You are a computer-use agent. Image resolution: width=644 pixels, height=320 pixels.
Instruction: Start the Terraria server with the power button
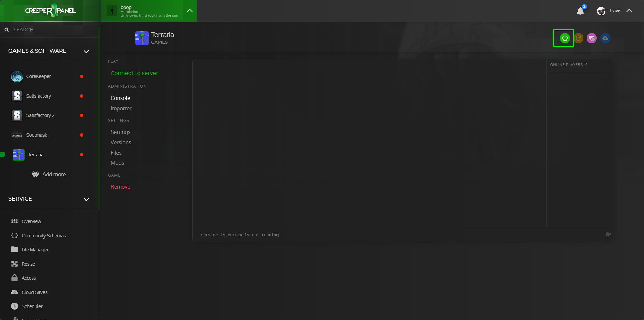[x=565, y=38]
